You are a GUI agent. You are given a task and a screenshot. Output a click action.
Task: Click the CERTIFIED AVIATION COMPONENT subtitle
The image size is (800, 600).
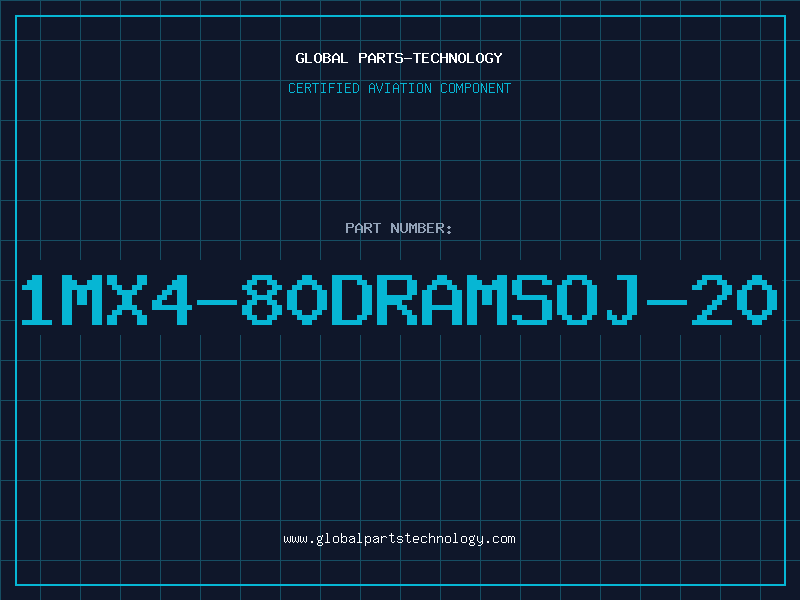[399, 88]
